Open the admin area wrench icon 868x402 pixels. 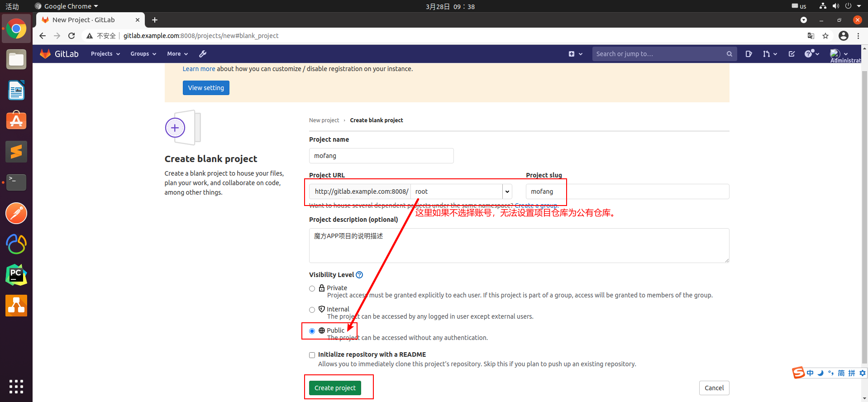pyautogui.click(x=203, y=54)
